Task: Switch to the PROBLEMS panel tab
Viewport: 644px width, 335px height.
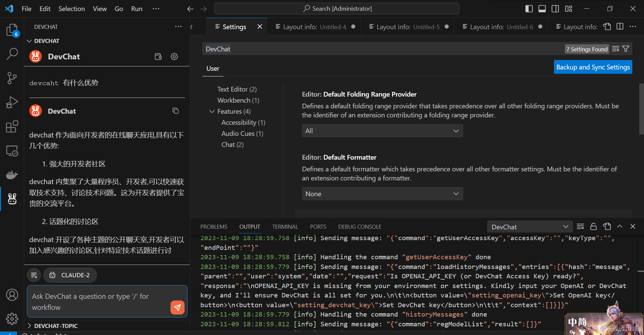Action: coord(214,227)
